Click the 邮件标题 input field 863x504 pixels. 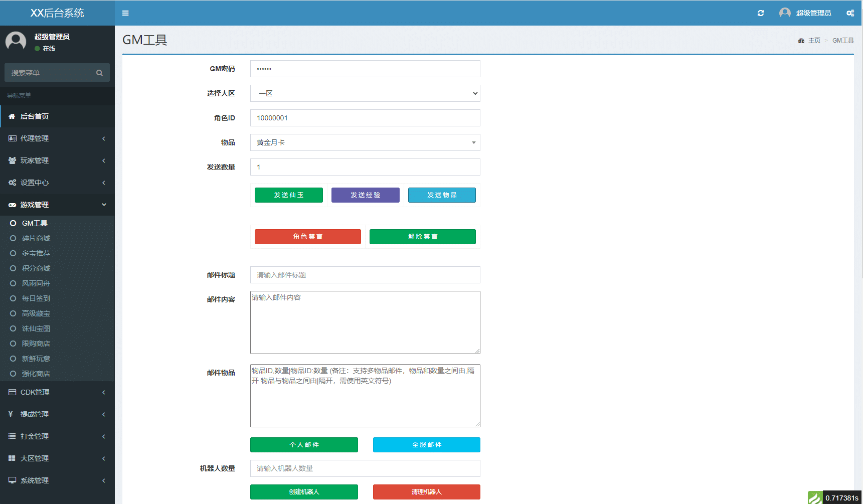(365, 275)
